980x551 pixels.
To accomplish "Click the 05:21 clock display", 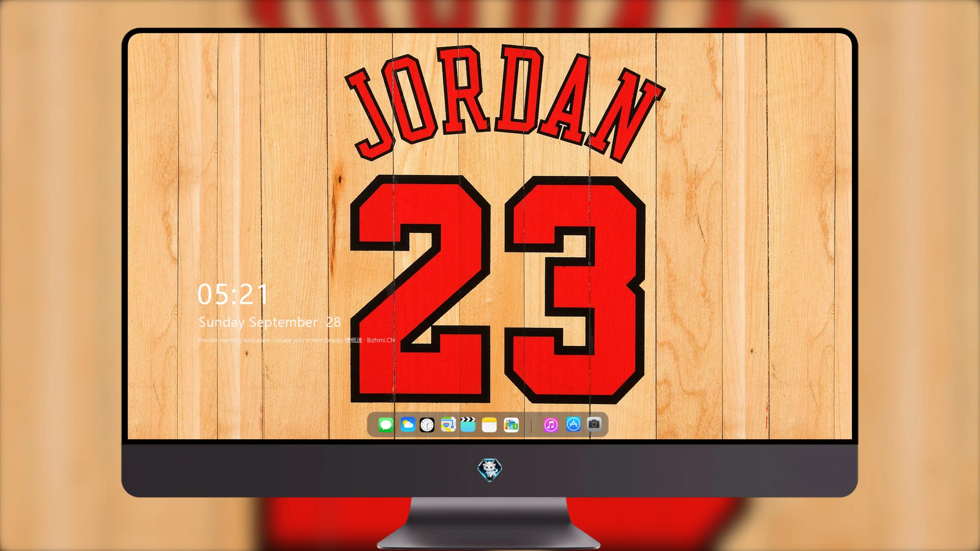I will [x=232, y=294].
